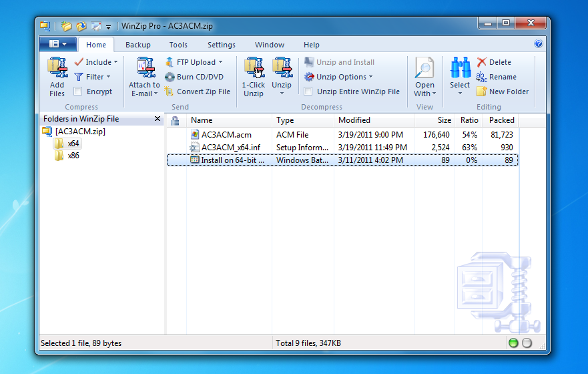The width and height of the screenshot is (588, 374).
Task: Open the Select dropdown arrow
Action: [x=460, y=93]
